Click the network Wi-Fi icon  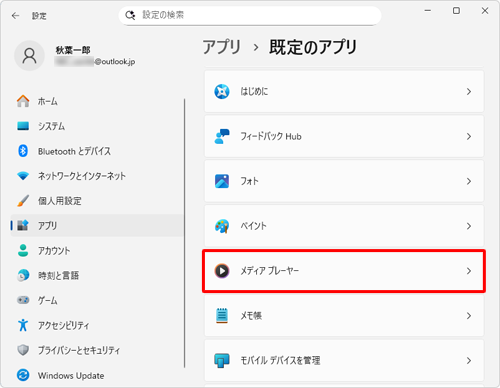pyautogui.click(x=23, y=176)
